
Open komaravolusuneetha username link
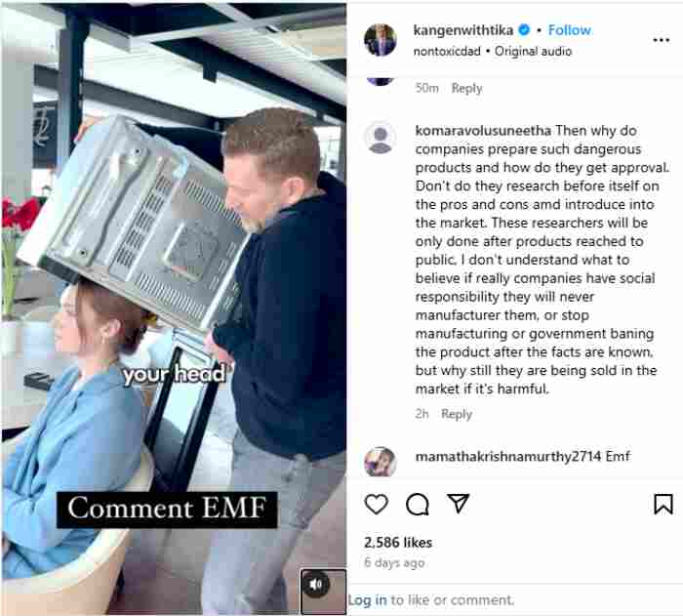[483, 131]
